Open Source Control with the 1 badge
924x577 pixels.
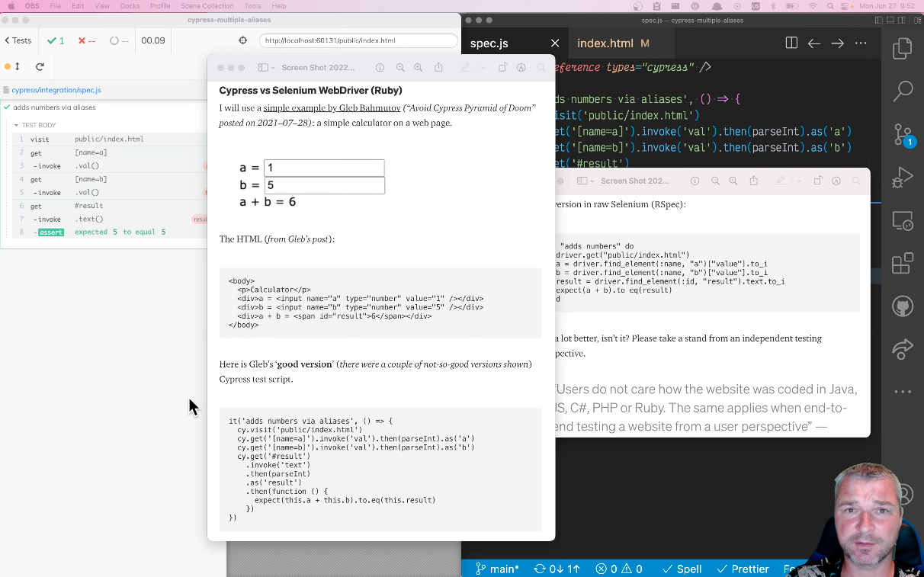[903, 136]
